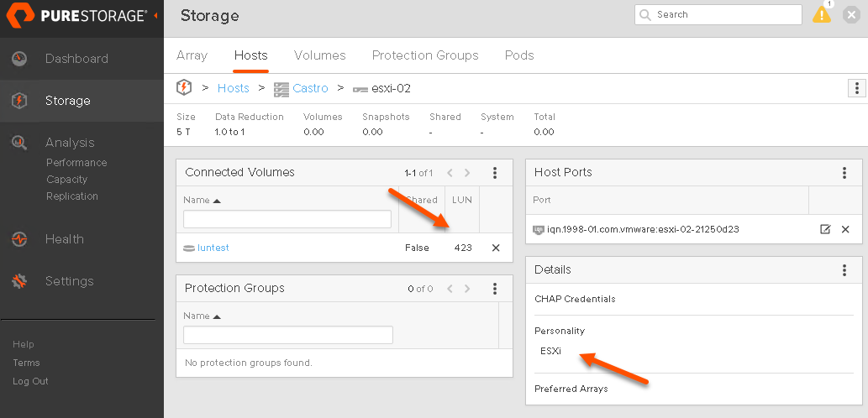The height and width of the screenshot is (418, 868).
Task: Sort Protection Groups by Name arrow
Action: [217, 316]
